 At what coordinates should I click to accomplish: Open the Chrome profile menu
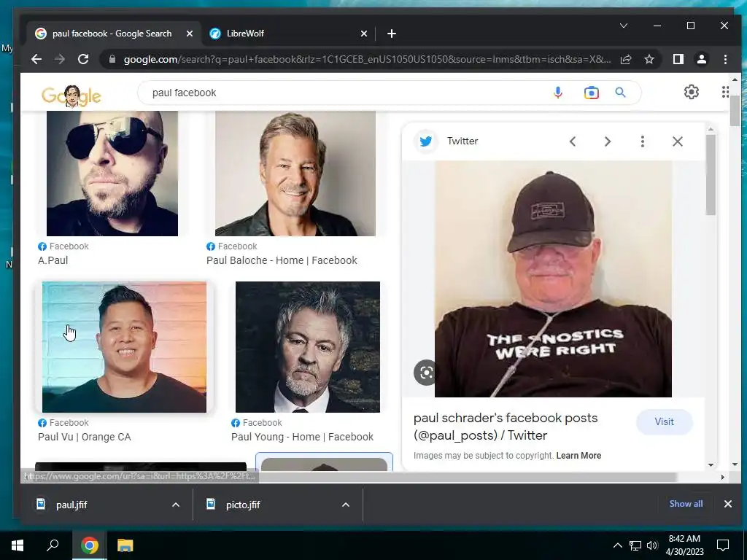point(702,59)
